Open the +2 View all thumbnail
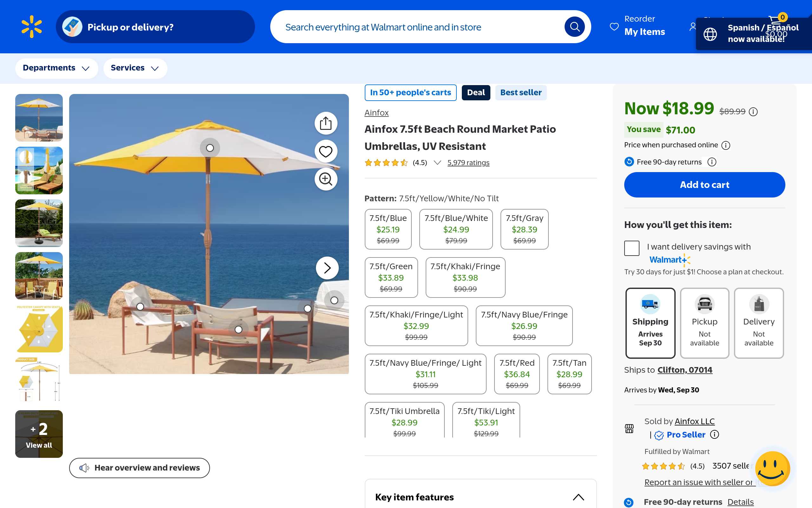812x508 pixels. (39, 434)
